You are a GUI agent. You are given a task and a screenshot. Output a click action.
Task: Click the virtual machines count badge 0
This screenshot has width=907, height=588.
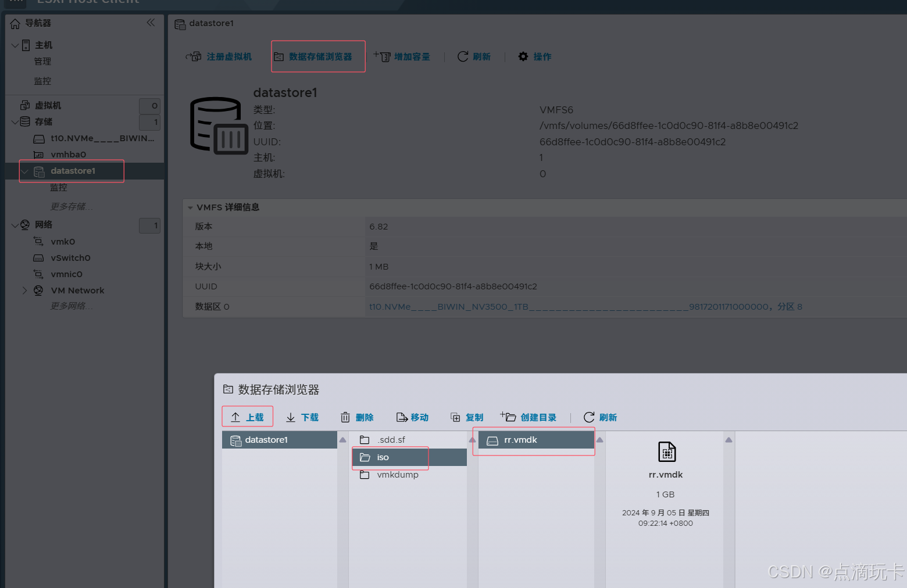(x=150, y=106)
